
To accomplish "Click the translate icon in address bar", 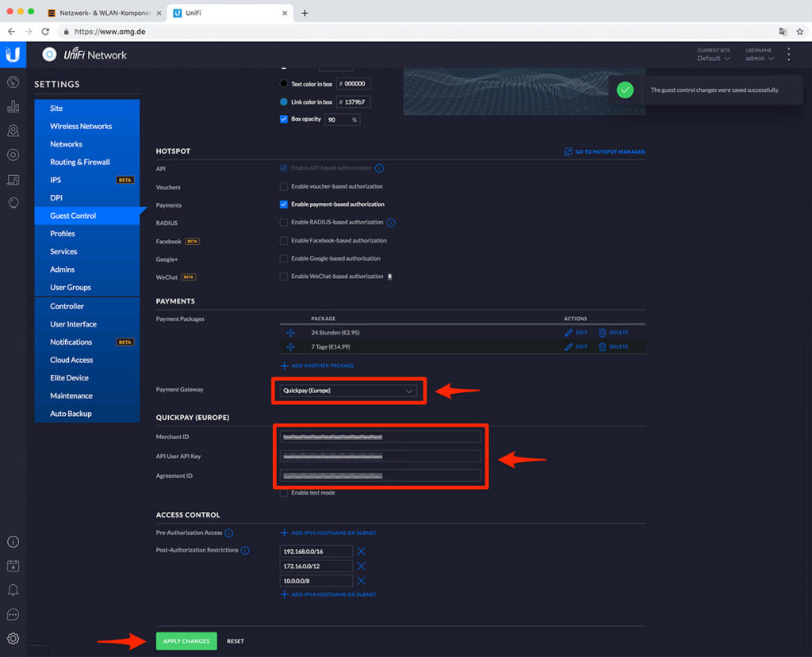I will pyautogui.click(x=783, y=32).
